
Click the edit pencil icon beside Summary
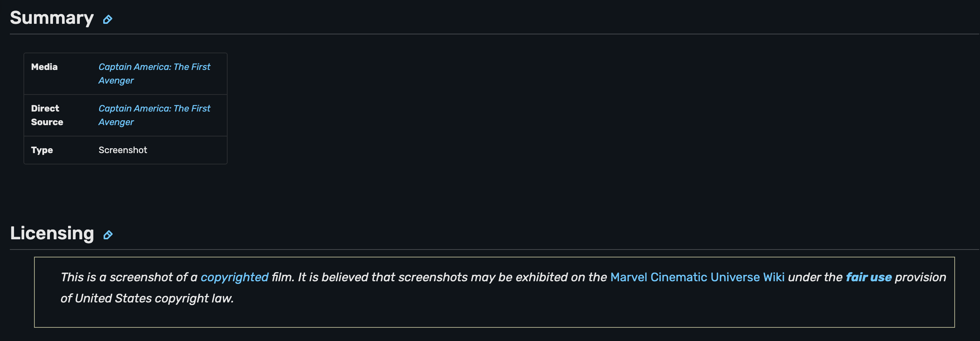pos(108,19)
